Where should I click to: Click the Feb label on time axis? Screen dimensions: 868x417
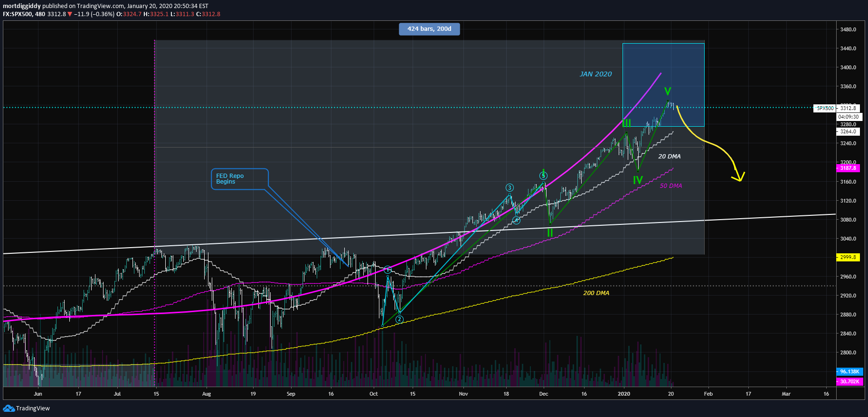tap(708, 394)
